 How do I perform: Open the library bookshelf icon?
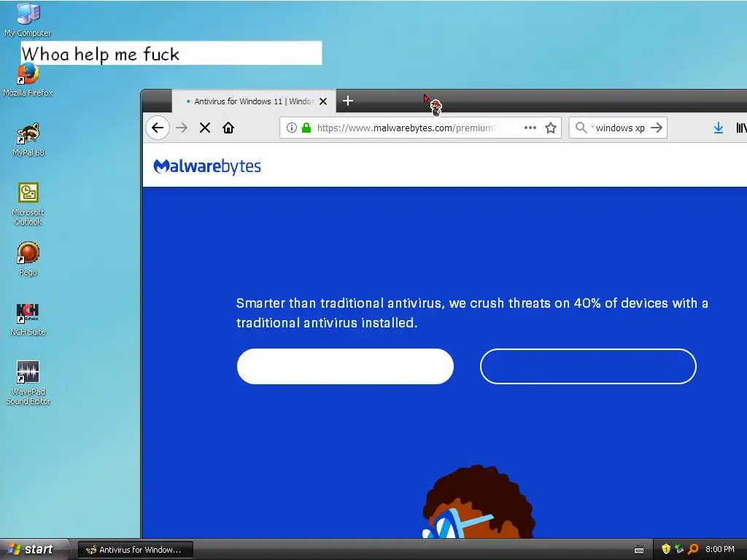pos(741,128)
